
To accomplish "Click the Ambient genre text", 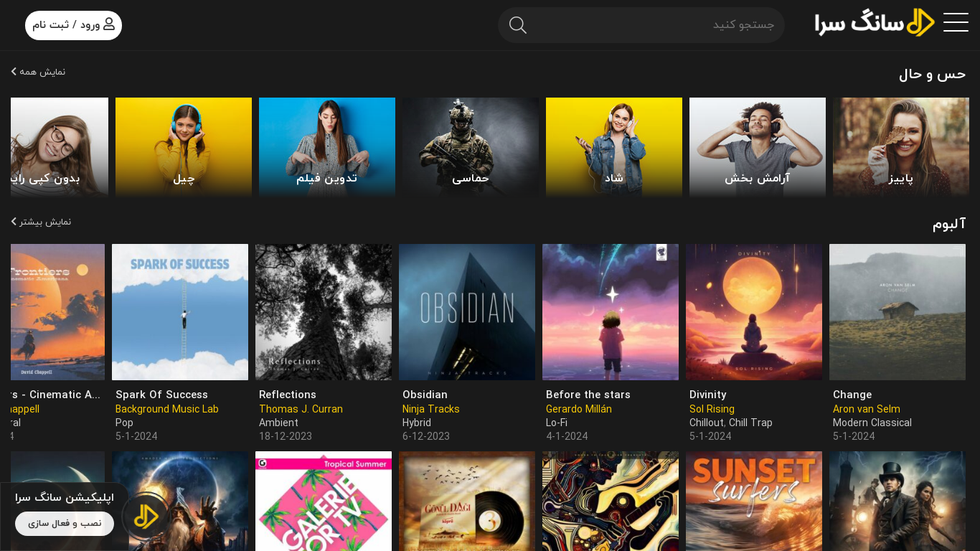I will 278,423.
